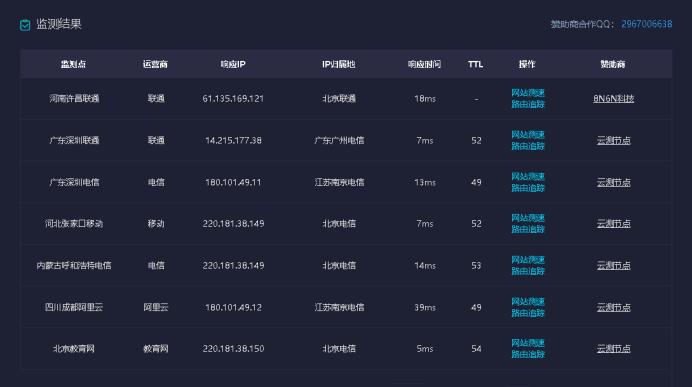
Task: Click 江苏南京电信 in the 四川成都阿里云 row
Action: [x=339, y=308]
